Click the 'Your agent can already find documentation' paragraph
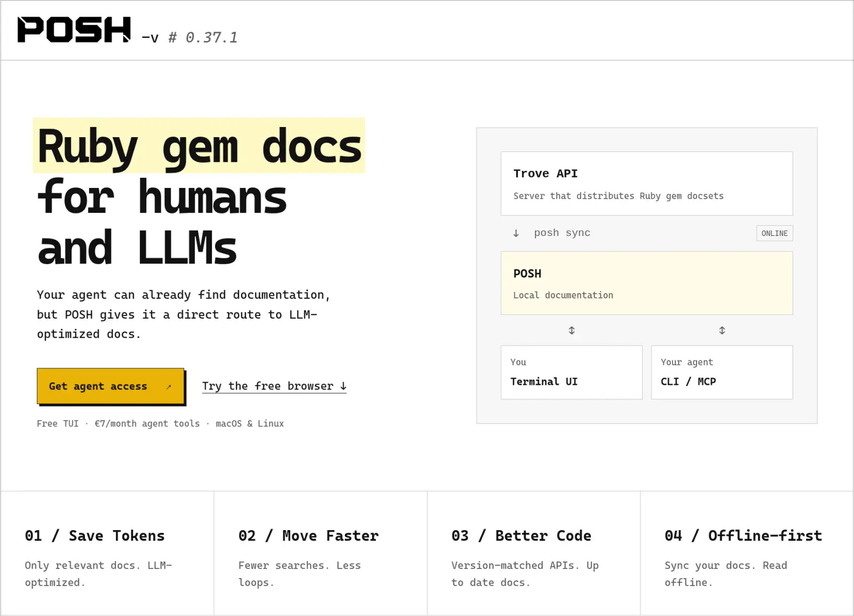This screenshot has height=616, width=854. pyautogui.click(x=184, y=314)
